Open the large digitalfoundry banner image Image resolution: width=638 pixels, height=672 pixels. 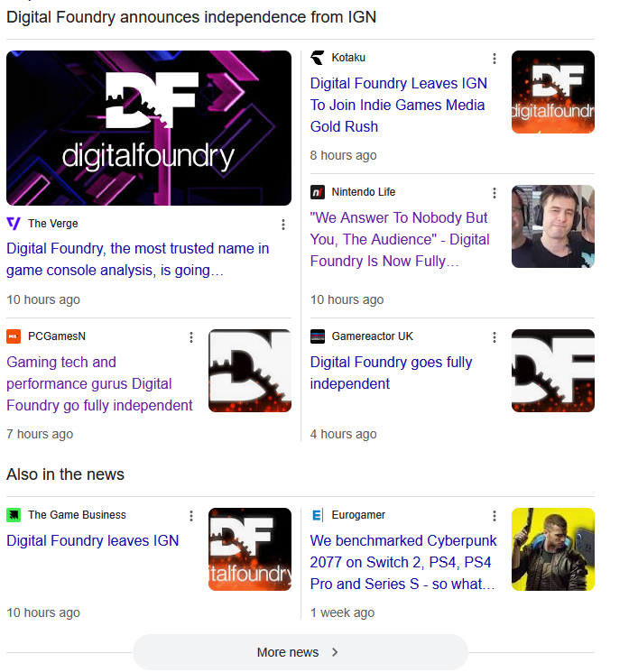149,128
